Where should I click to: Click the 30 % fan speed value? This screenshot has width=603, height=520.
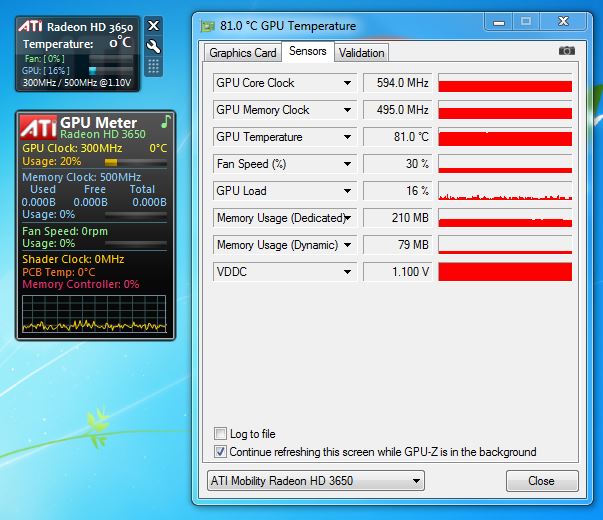398,164
